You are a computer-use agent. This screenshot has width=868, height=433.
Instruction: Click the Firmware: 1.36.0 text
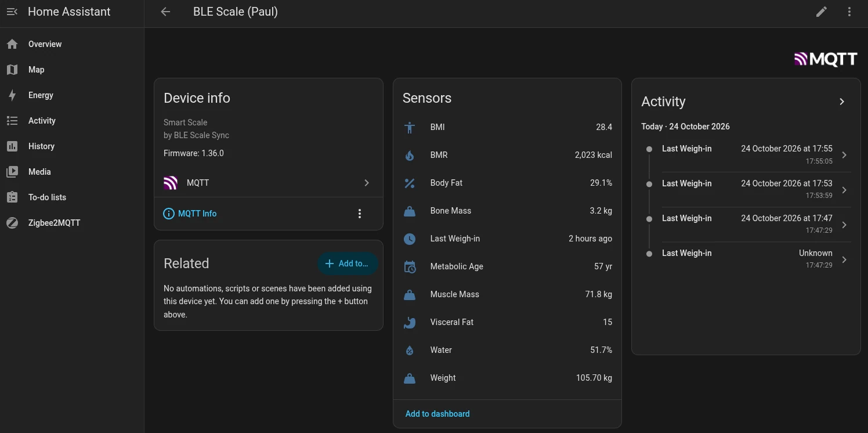[194, 153]
